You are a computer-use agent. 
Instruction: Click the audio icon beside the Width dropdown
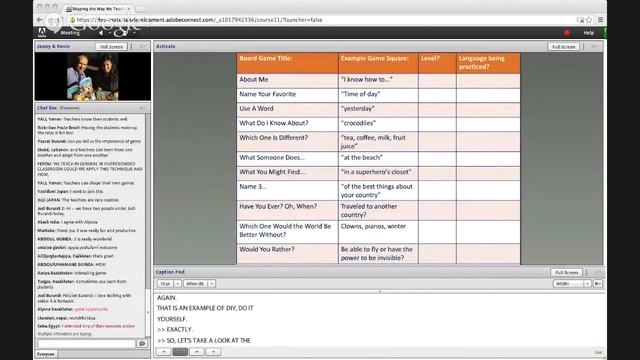pyautogui.click(x=598, y=284)
